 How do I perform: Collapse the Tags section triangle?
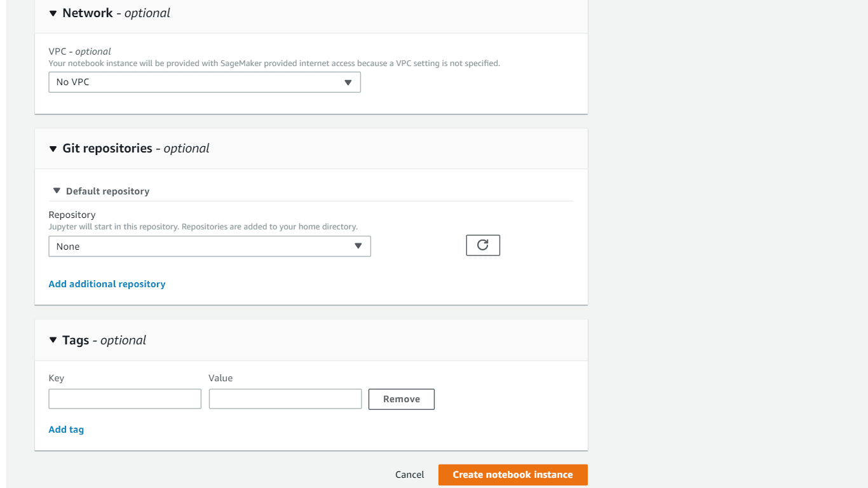pyautogui.click(x=53, y=339)
